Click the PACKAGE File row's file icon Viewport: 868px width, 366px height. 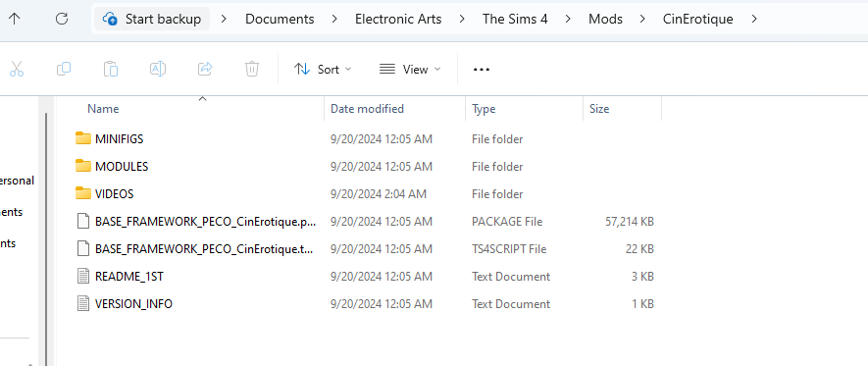[x=83, y=222]
